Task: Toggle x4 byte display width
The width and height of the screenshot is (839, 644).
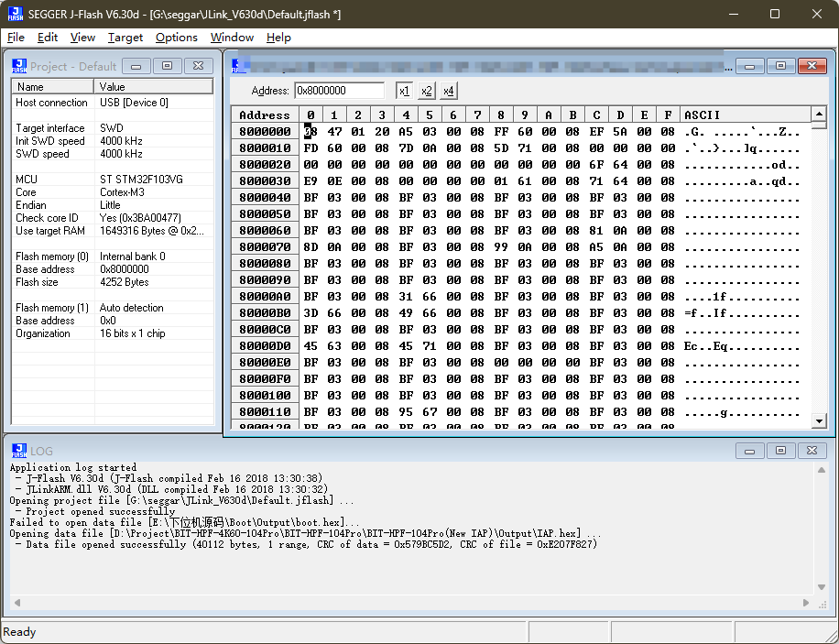Action: [448, 90]
